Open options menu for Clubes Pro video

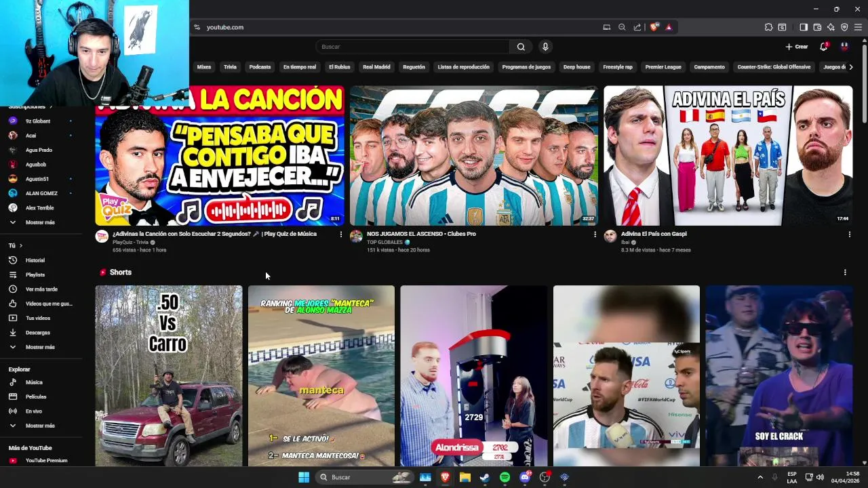point(595,234)
